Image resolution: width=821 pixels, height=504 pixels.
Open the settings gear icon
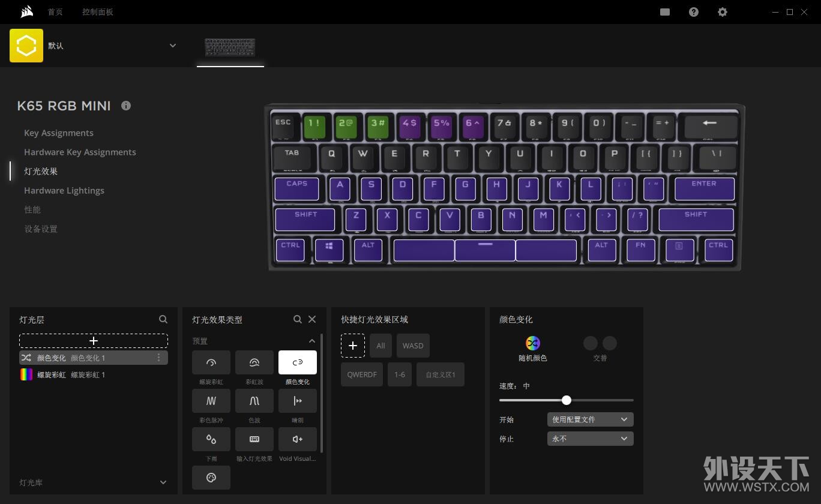pyautogui.click(x=723, y=11)
